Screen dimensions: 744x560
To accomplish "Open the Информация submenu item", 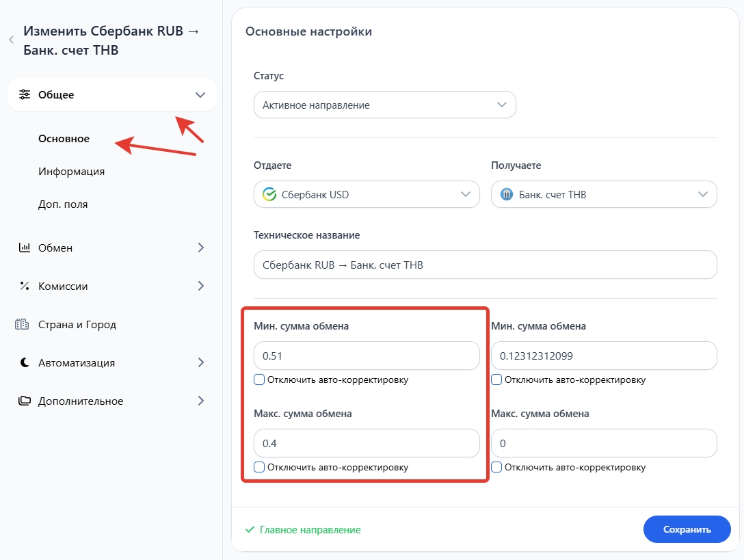I will 72,172.
